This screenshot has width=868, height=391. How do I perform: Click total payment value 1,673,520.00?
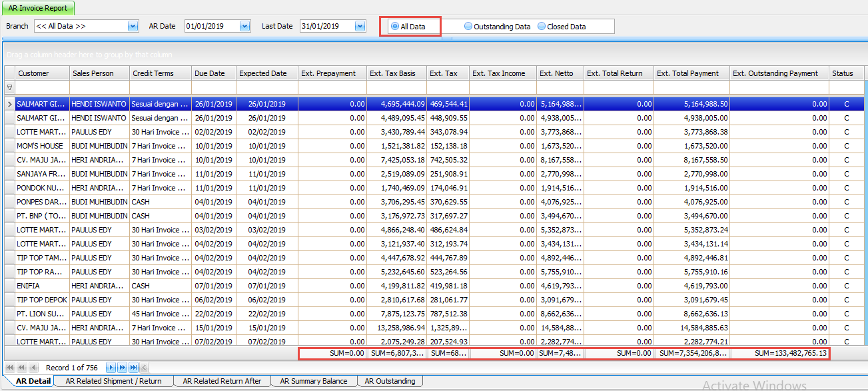[692, 146]
